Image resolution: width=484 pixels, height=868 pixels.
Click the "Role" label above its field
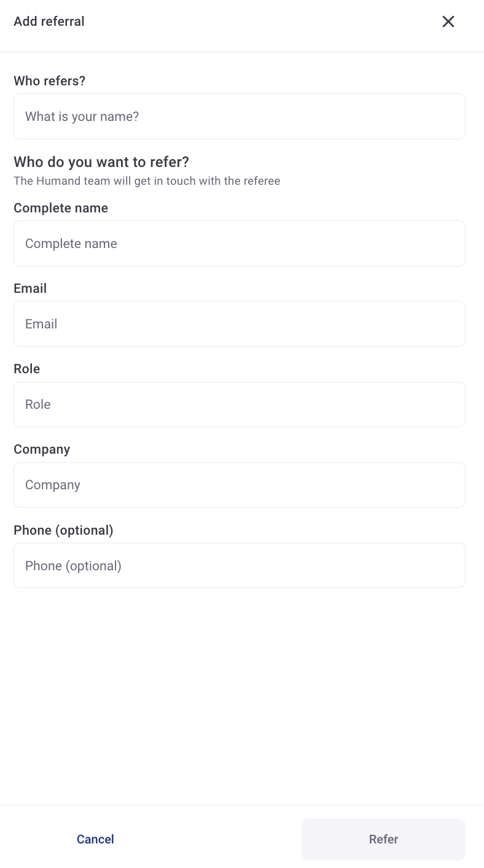27,369
